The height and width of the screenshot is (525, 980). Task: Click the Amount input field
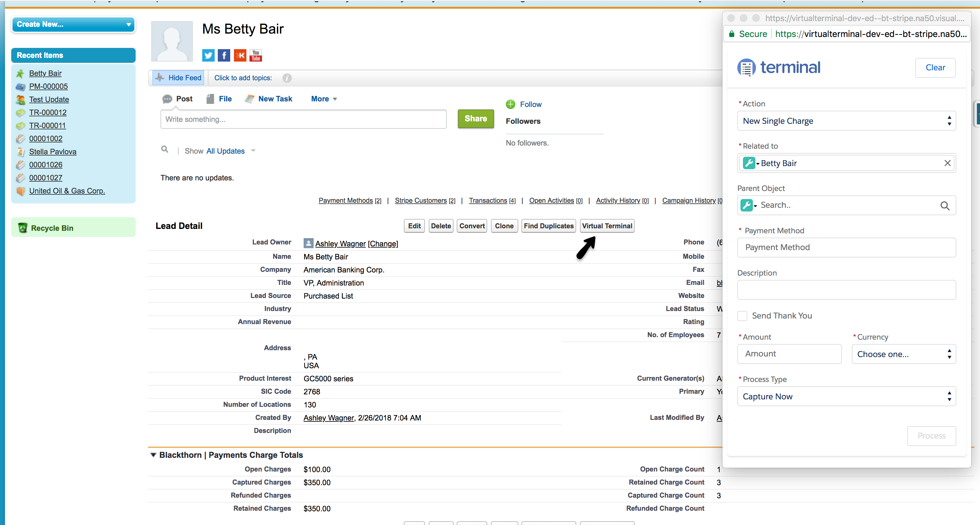(x=789, y=354)
